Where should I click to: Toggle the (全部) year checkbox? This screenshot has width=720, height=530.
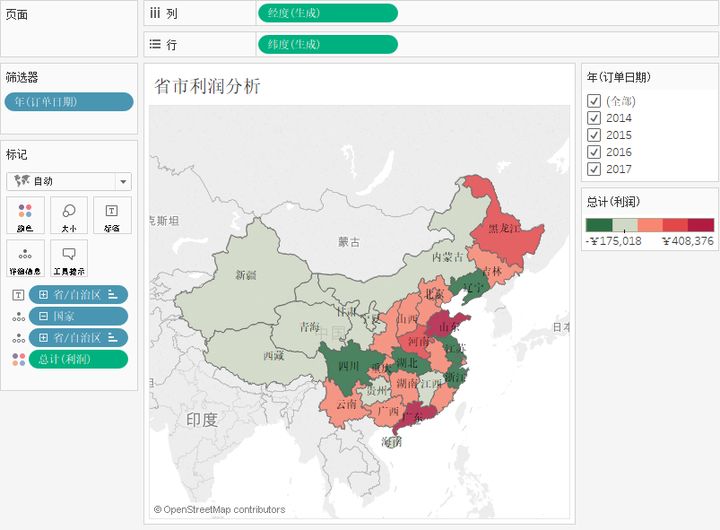[x=594, y=101]
